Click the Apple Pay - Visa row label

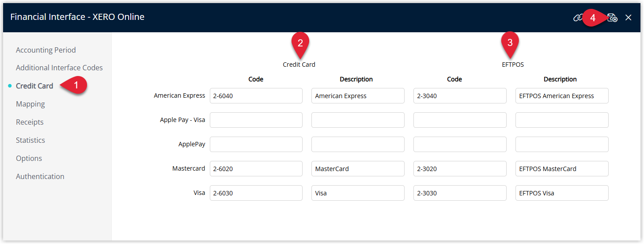182,120
